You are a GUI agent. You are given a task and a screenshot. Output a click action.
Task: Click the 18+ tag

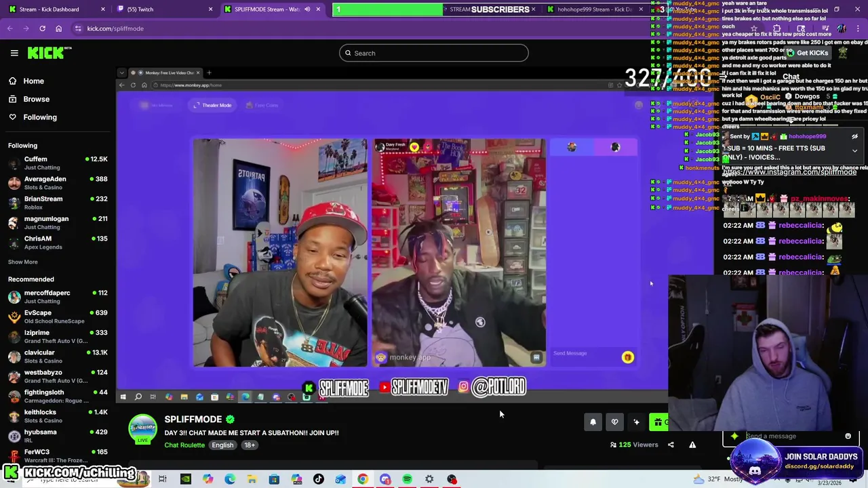coord(250,445)
